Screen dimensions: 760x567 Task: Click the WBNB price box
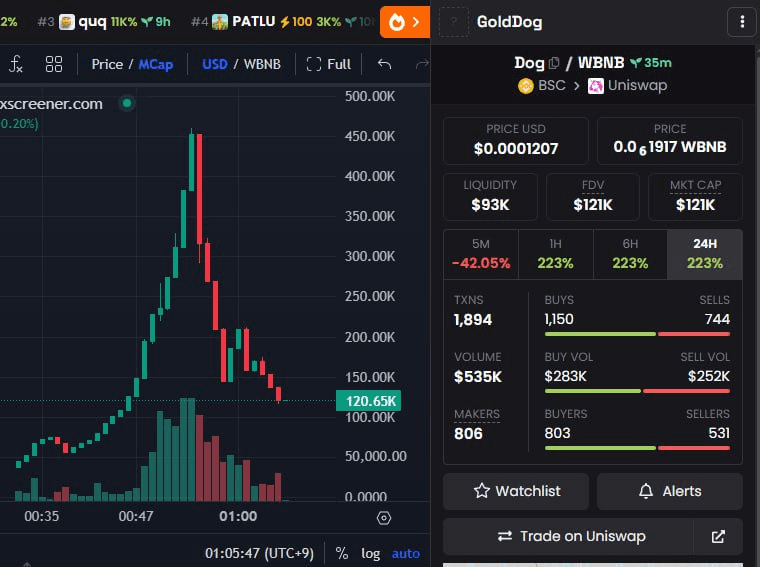click(x=670, y=141)
